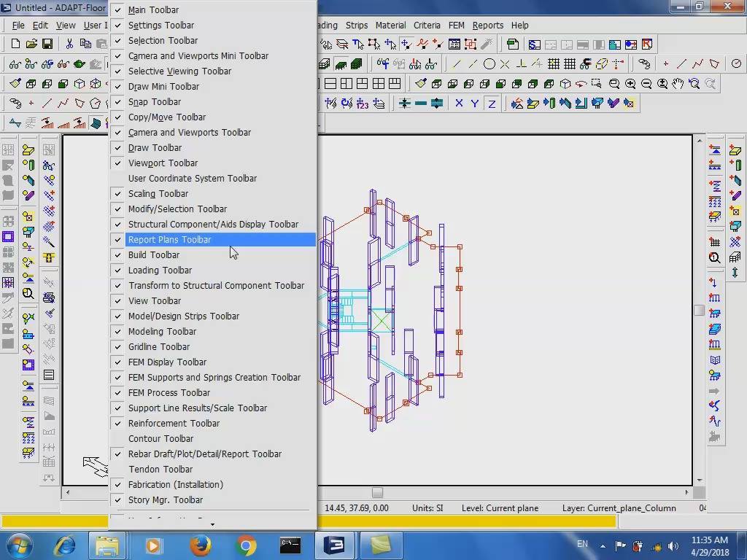Click the volume speaker tray icon
This screenshot has height=560, width=747.
tap(673, 545)
